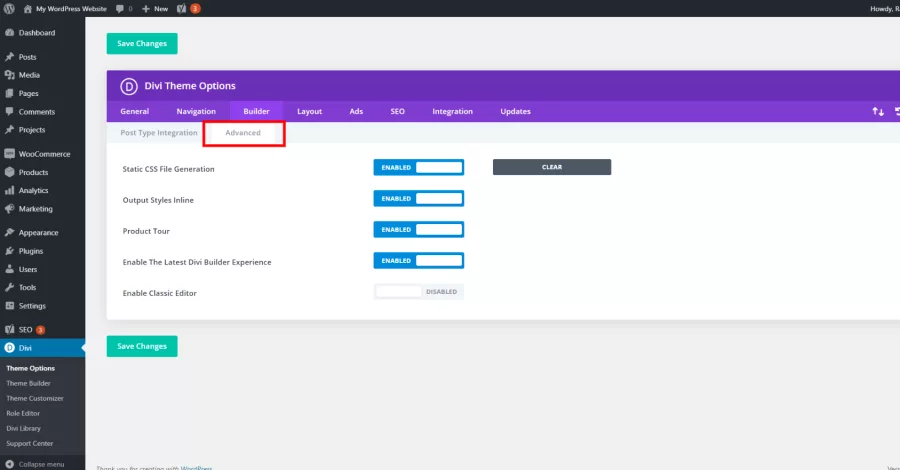
Task: Click the Marketing megaphone icon
Action: pos(9,209)
